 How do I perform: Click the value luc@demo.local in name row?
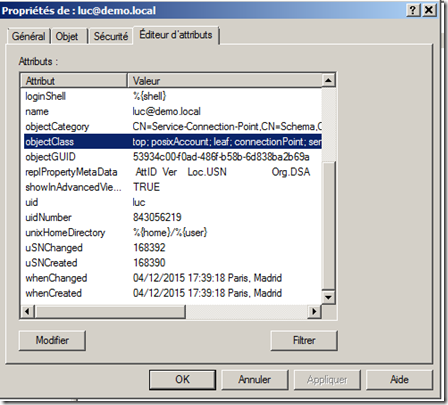(x=166, y=111)
